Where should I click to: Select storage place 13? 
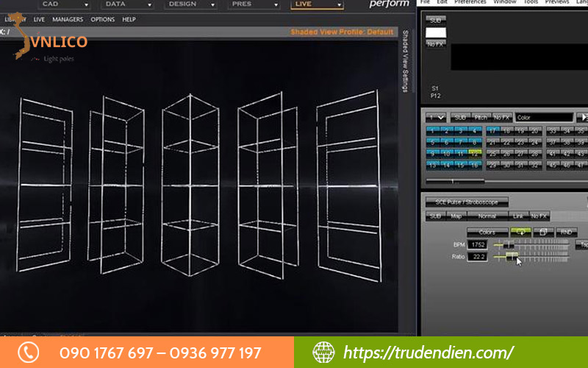pyautogui.click(x=432, y=165)
